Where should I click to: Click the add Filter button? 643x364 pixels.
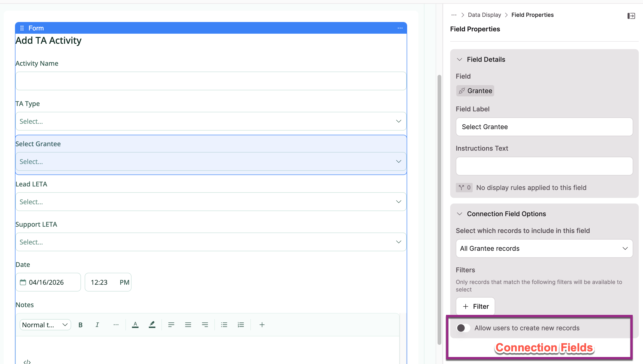point(475,306)
